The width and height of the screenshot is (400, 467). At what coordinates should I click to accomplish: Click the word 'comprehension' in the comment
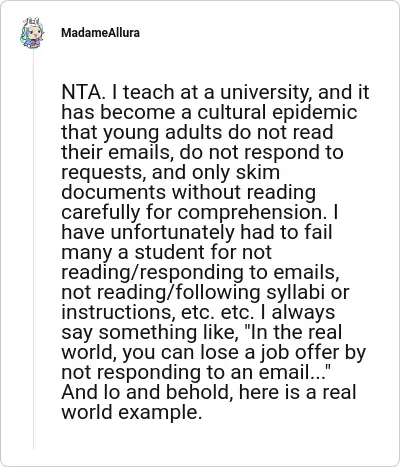coord(250,213)
